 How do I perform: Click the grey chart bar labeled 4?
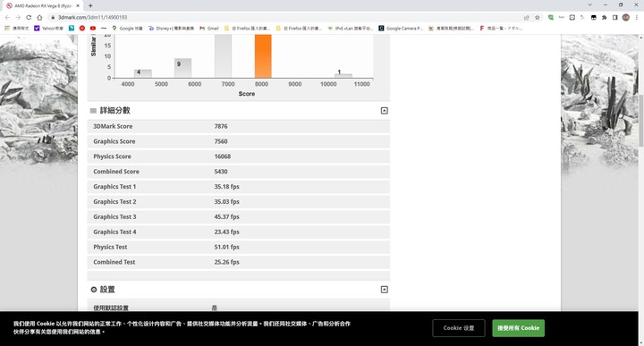point(143,73)
